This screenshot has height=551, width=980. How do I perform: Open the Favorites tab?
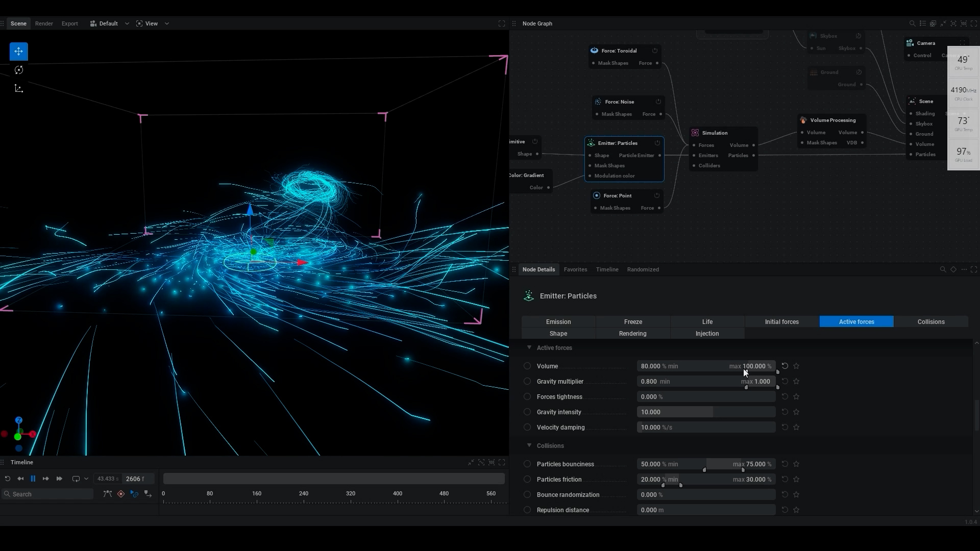pos(575,269)
